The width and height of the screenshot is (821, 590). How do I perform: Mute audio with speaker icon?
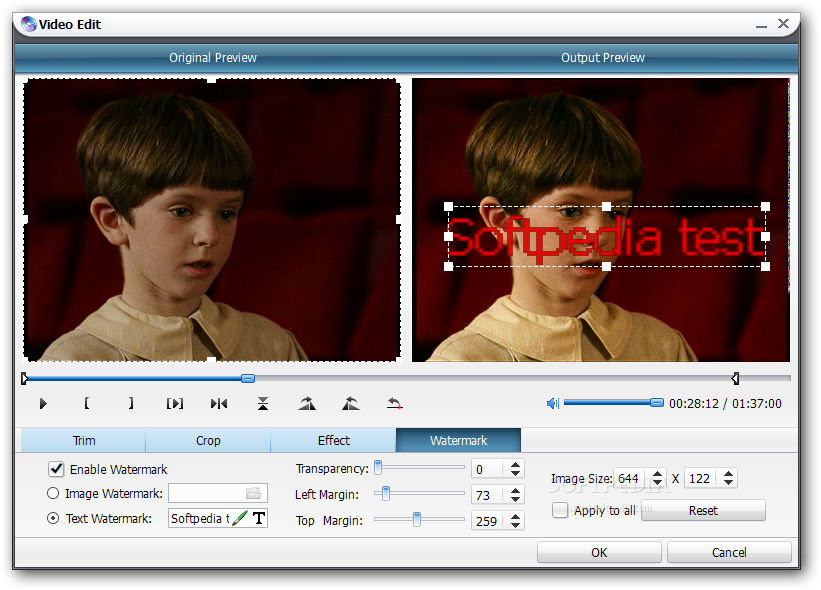[x=553, y=403]
